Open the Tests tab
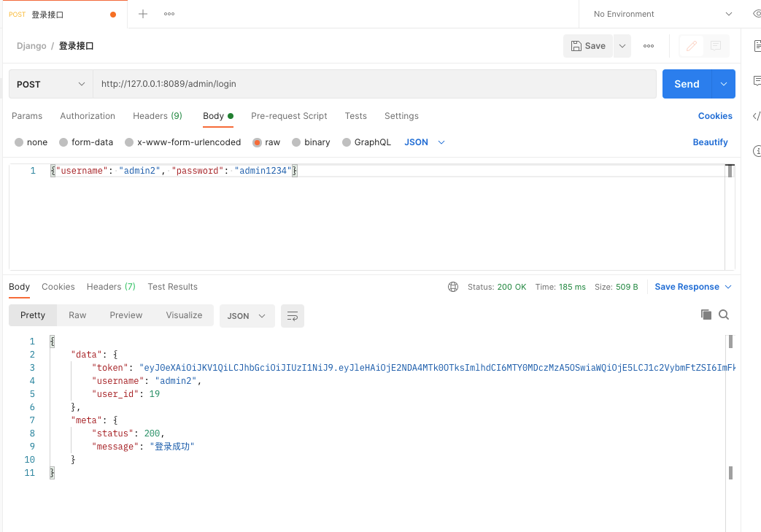 coord(356,116)
